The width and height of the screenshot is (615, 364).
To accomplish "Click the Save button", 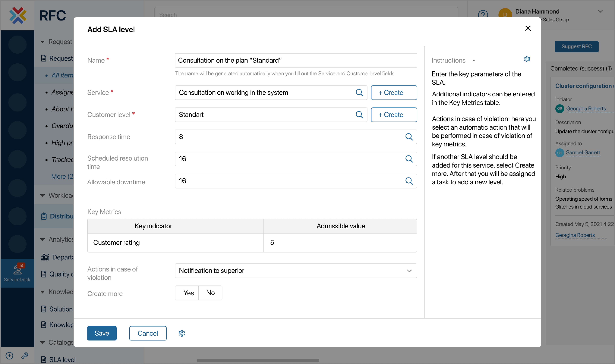I will (102, 333).
